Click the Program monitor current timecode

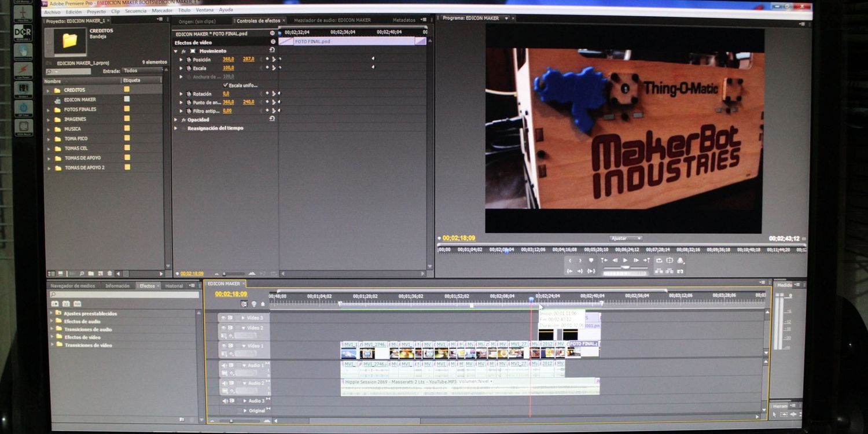pyautogui.click(x=459, y=238)
